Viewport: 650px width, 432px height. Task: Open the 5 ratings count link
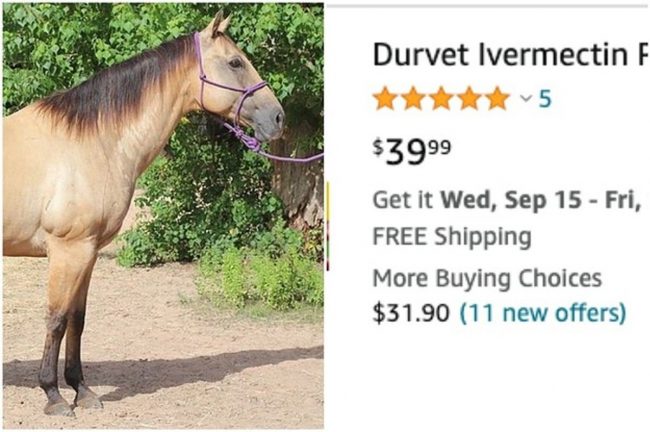click(545, 99)
